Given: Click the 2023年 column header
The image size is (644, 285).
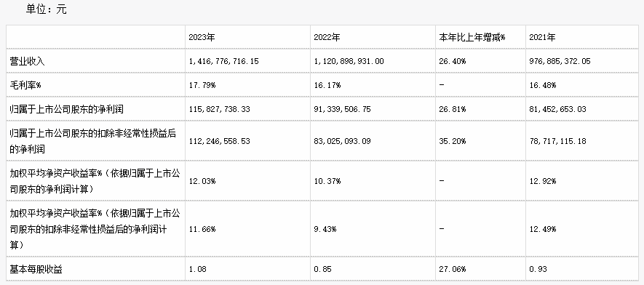Looking at the screenshot, I should pos(202,37).
